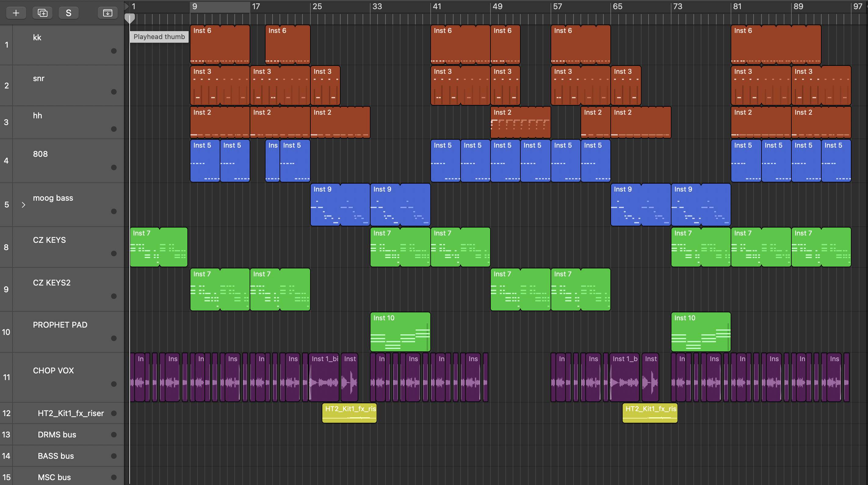868x485 pixels.
Task: Select the first yellow HT2_Kit1_fx_riser audio region
Action: pos(349,413)
